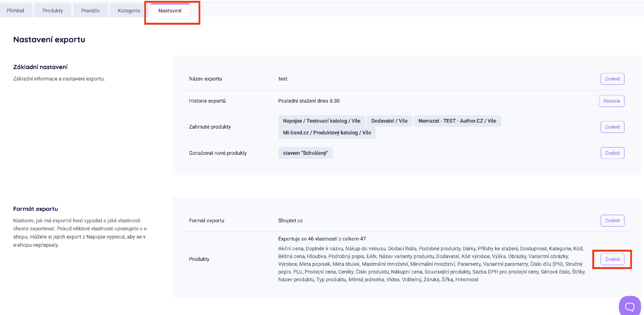644x315 pixels.
Task: Click Změnit for exported Produkty properties
Action: click(x=612, y=259)
